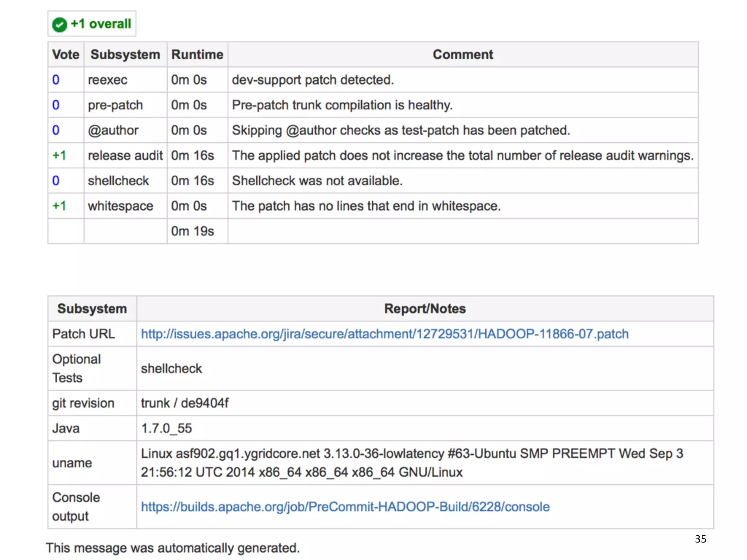This screenshot has width=747, height=560.
Task: Click the +1 overall label text
Action: point(101,24)
